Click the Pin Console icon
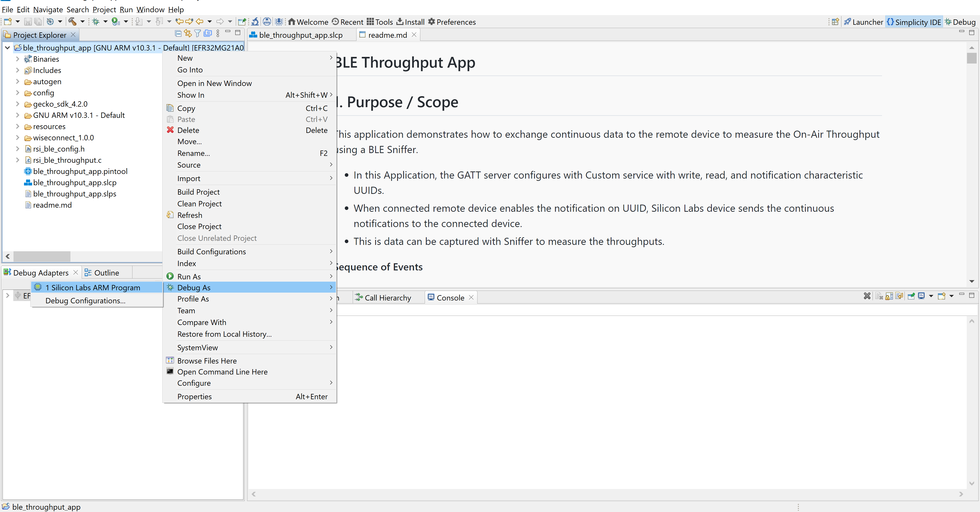980x512 pixels. 911,296
